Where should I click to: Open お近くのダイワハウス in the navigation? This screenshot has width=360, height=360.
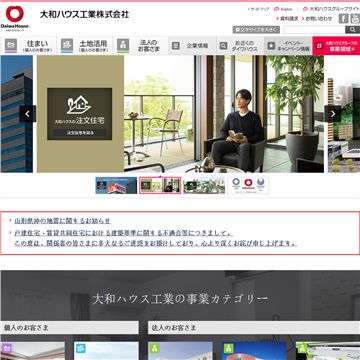coord(240,46)
